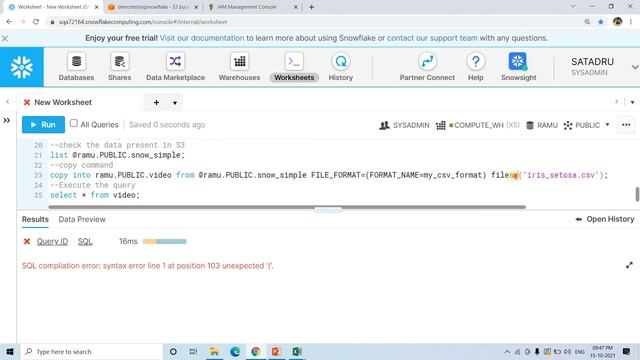The width and height of the screenshot is (640, 360).
Task: Open the contact support team link
Action: (x=432, y=38)
